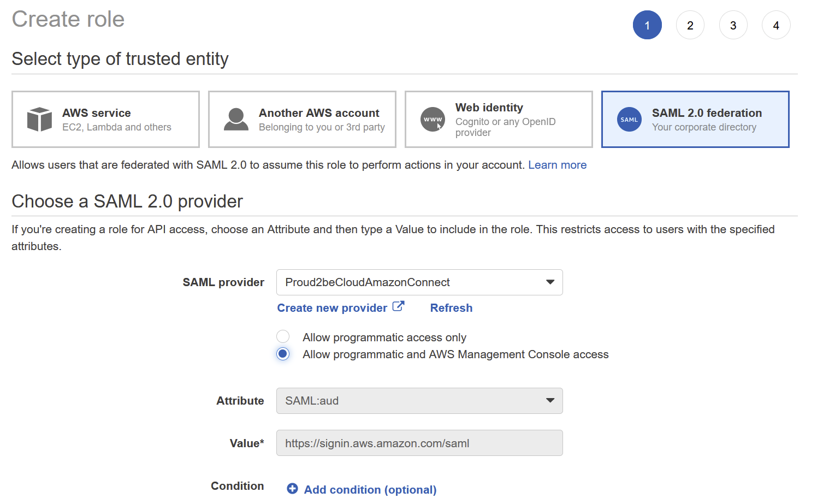
Task: Click the AWS service cube icon
Action: pyautogui.click(x=39, y=119)
